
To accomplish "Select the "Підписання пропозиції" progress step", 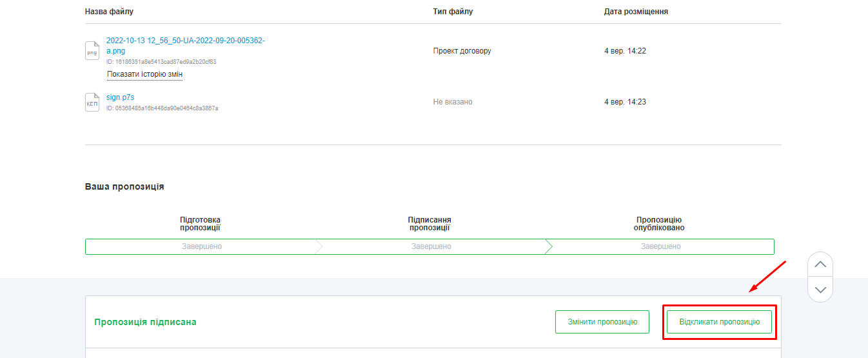I will click(431, 246).
